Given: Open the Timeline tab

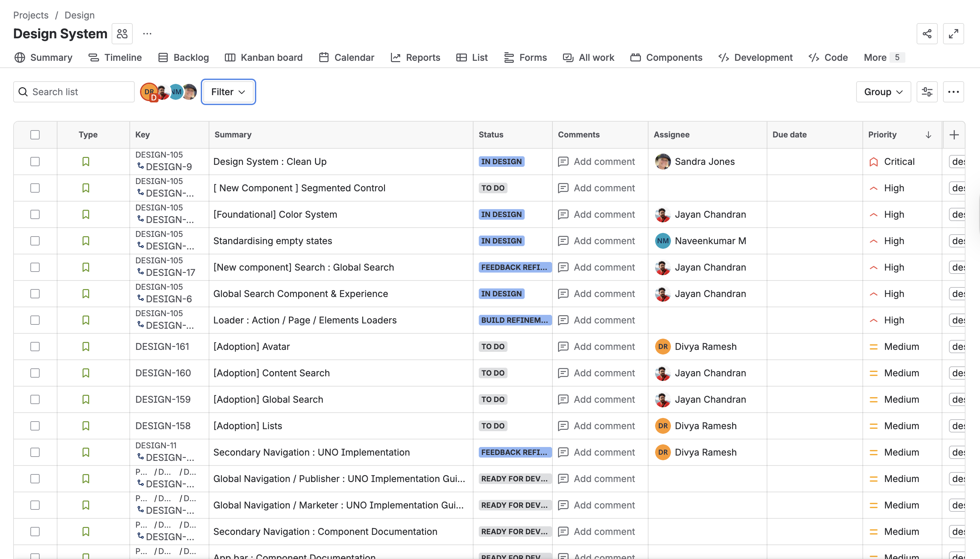Looking at the screenshot, I should 115,57.
